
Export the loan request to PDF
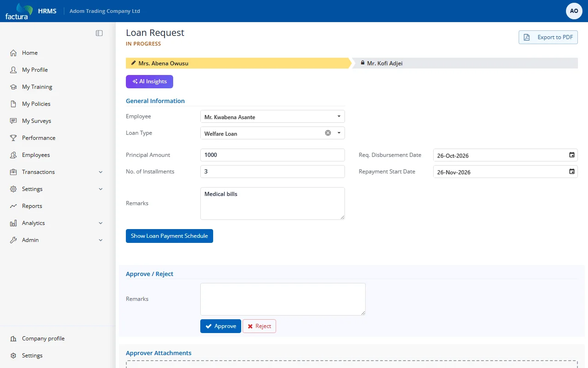[548, 37]
